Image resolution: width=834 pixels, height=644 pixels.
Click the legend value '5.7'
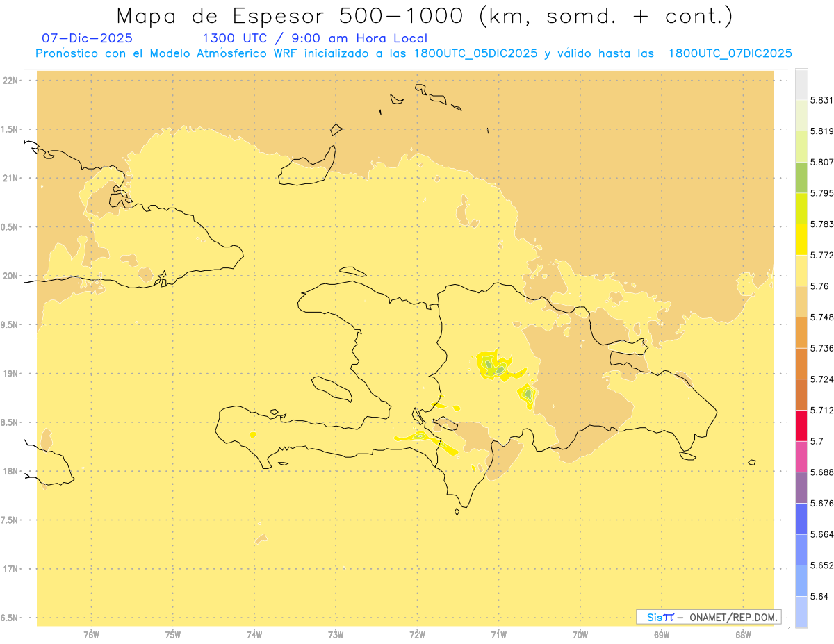pyautogui.click(x=817, y=441)
